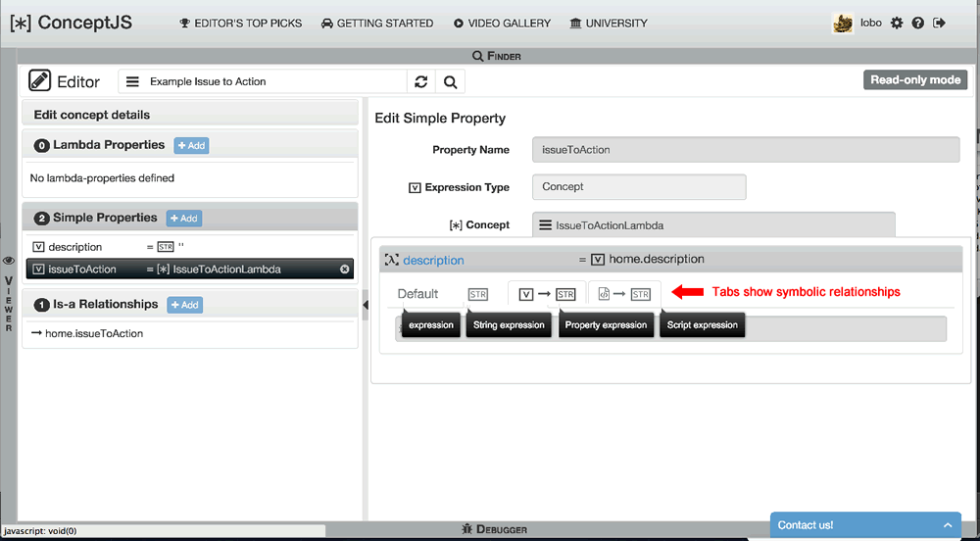Click Is-a Relationships count badge
Viewport: 980px width, 541px height.
42,305
